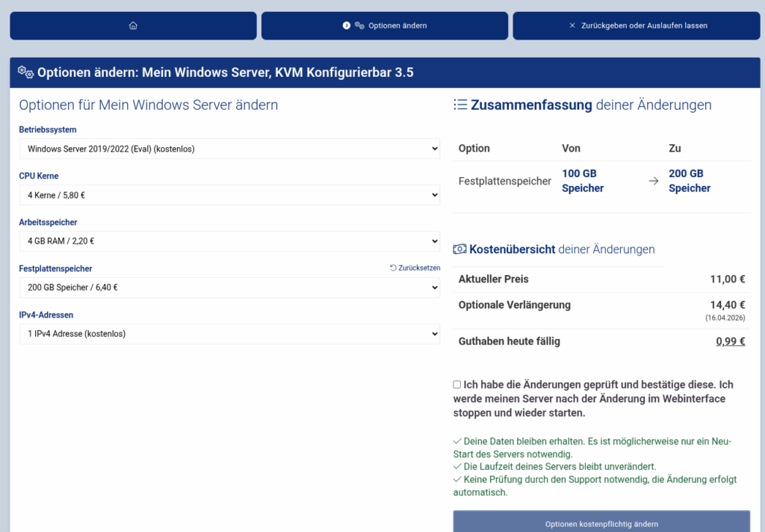Click the chevron icon on the Optionen ändern nav button
765x532 pixels.
coord(347,25)
